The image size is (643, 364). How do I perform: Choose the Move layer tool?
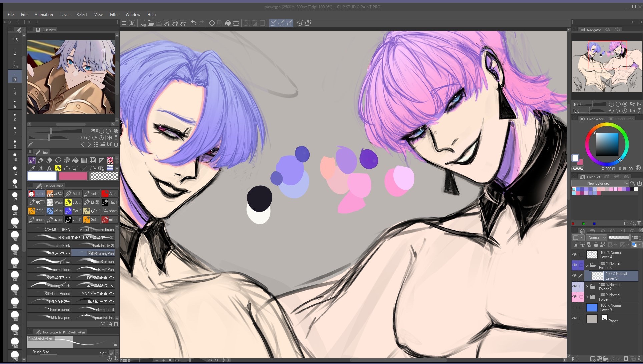(x=67, y=168)
